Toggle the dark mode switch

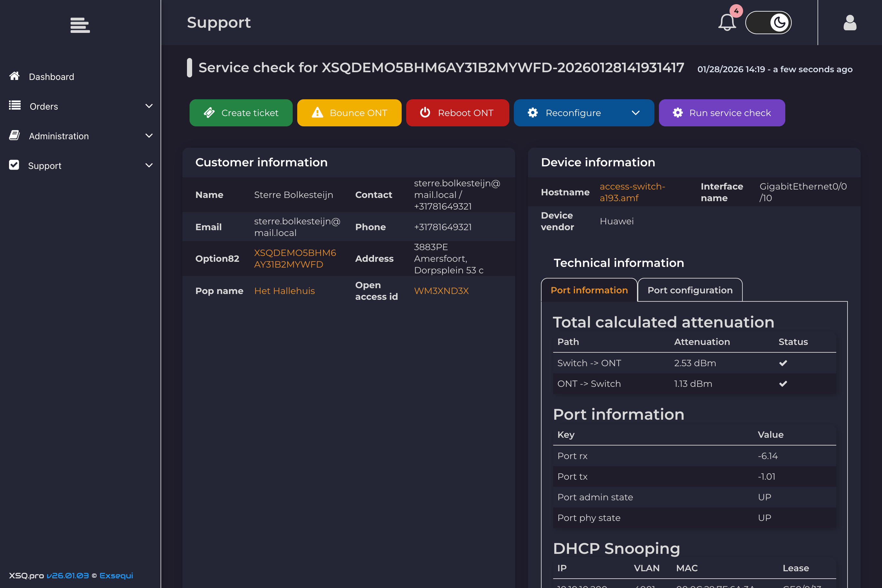(768, 23)
